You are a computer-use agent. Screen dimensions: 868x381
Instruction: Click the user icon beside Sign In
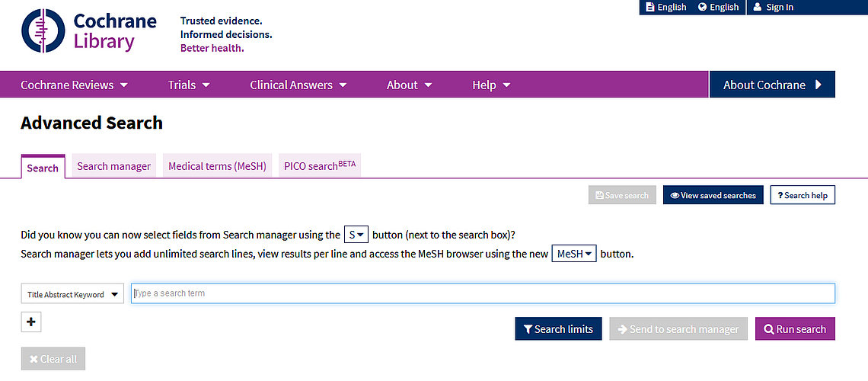(x=758, y=7)
